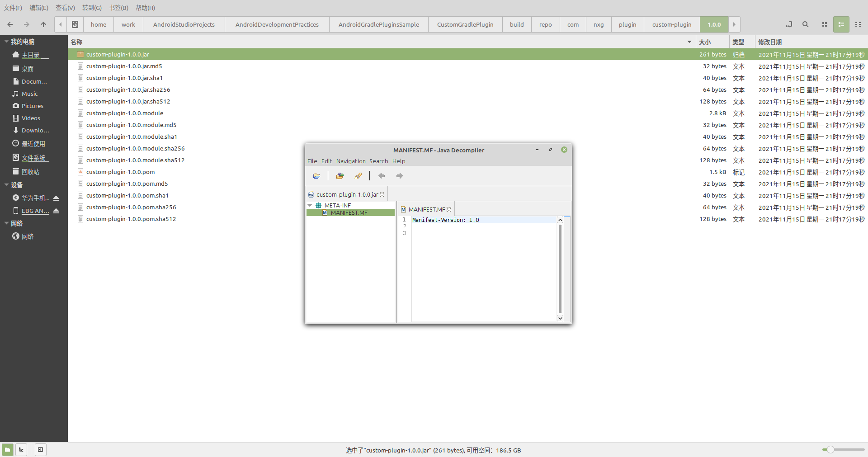The width and height of the screenshot is (868, 457).
Task: Open File System (文件系统) in sidebar
Action: tap(33, 158)
